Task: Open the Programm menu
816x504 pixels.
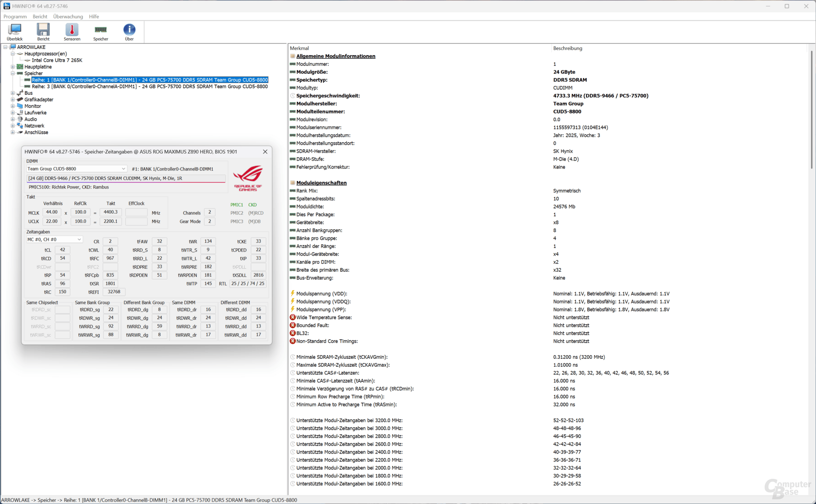Action: pos(15,16)
